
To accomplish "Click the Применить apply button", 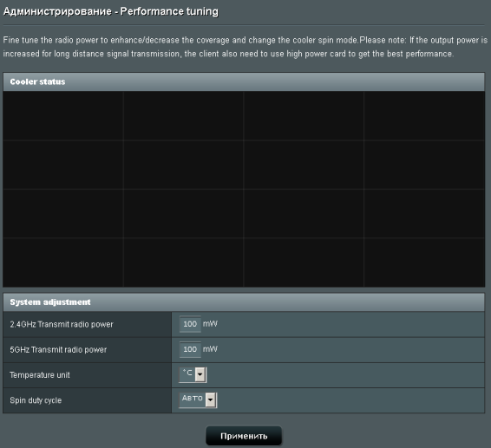I will pyautogui.click(x=244, y=436).
